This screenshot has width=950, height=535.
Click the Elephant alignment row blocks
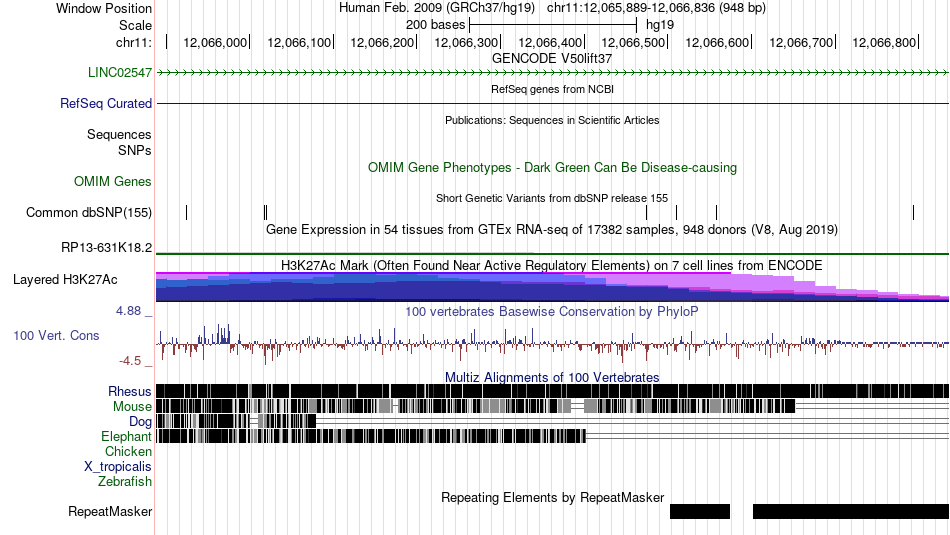click(371, 436)
